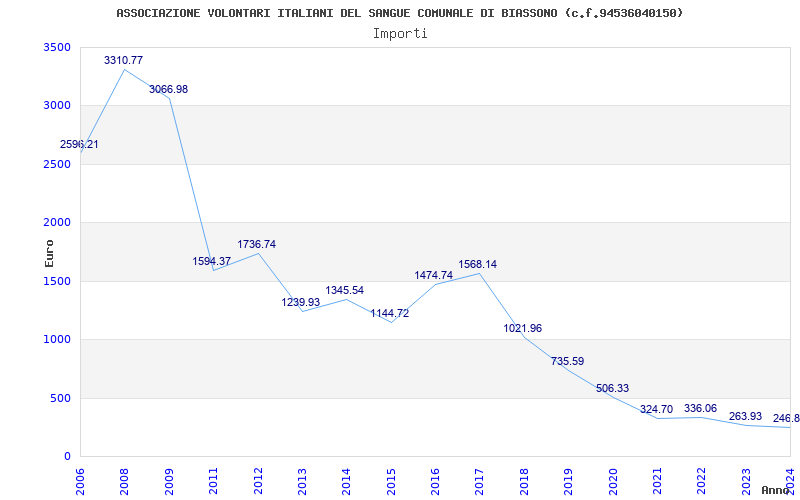Screen dimensions: 800x500
Task: Click x-axis year 2018
Action: [524, 481]
